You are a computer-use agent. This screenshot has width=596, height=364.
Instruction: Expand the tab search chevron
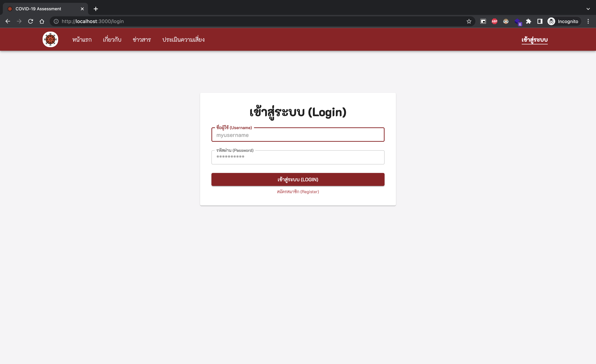click(588, 9)
